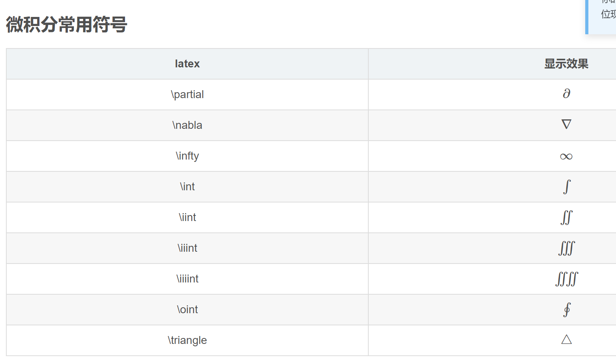Click the contour integral ∮ symbol
Screen dimensions: 616x364
[567, 310]
